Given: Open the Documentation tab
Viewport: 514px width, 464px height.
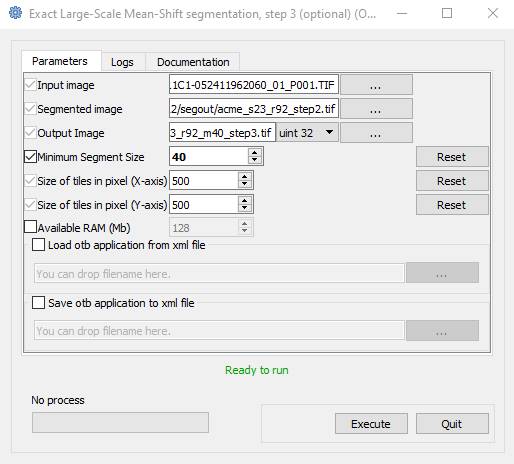Looking at the screenshot, I should point(193,62).
